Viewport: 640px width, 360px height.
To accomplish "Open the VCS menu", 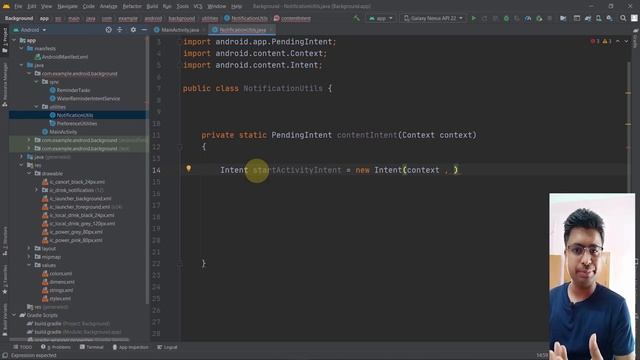I will click(198, 6).
